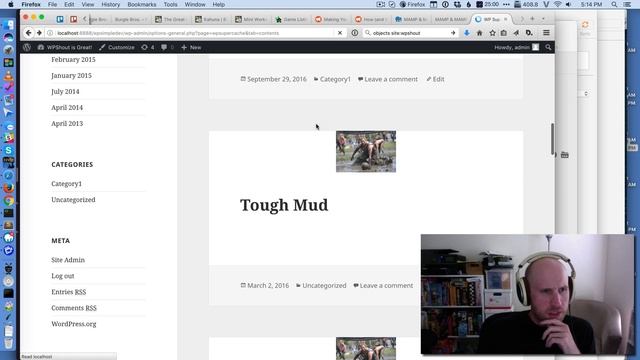The height and width of the screenshot is (360, 640).
Task: Open the list all tabs dropdown
Action: coord(543,19)
